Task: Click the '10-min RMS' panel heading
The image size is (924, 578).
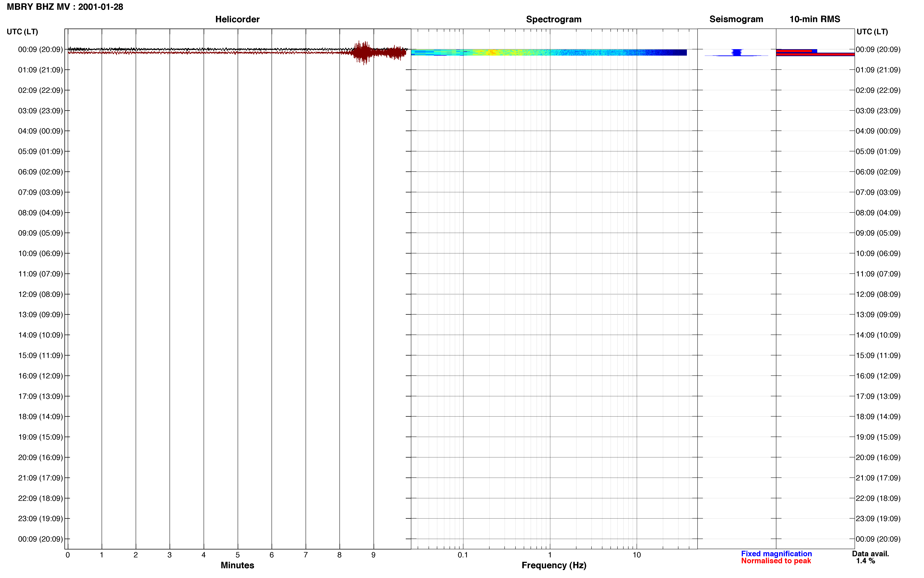Action: 815,19
